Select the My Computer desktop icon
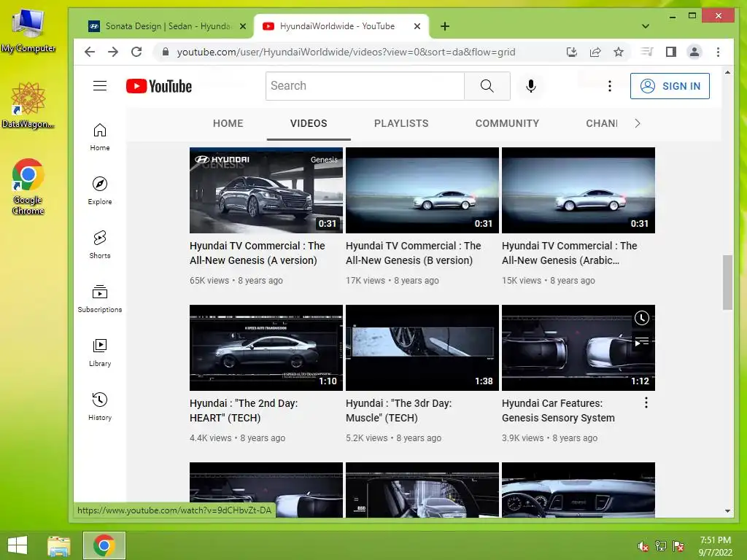The image size is (747, 560). pos(28,30)
